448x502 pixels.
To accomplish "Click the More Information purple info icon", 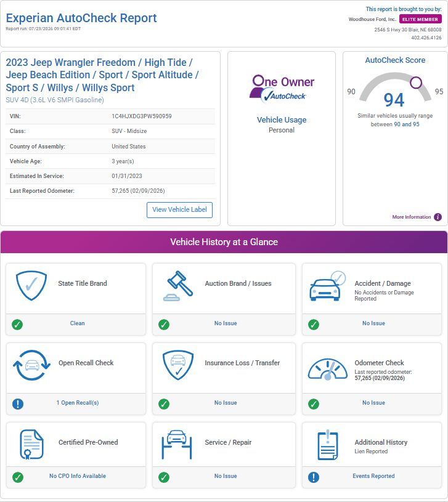I will pos(438,217).
